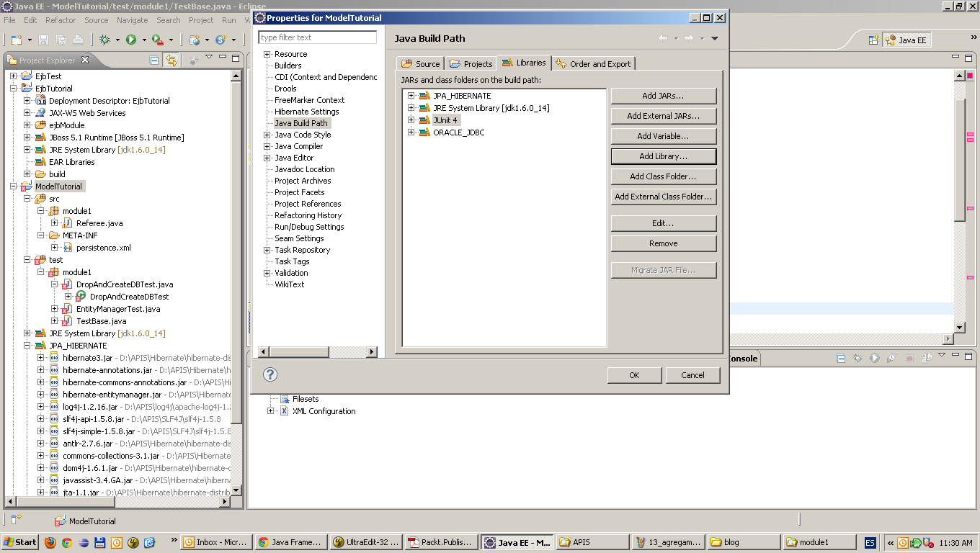Click the New Wizard toolbar icon
This screenshot has width=980, height=553.
pos(17,40)
